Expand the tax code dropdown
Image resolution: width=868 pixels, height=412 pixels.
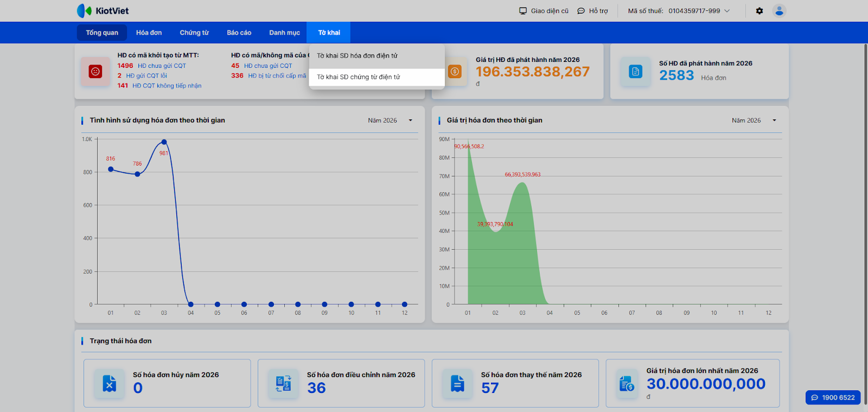[727, 11]
